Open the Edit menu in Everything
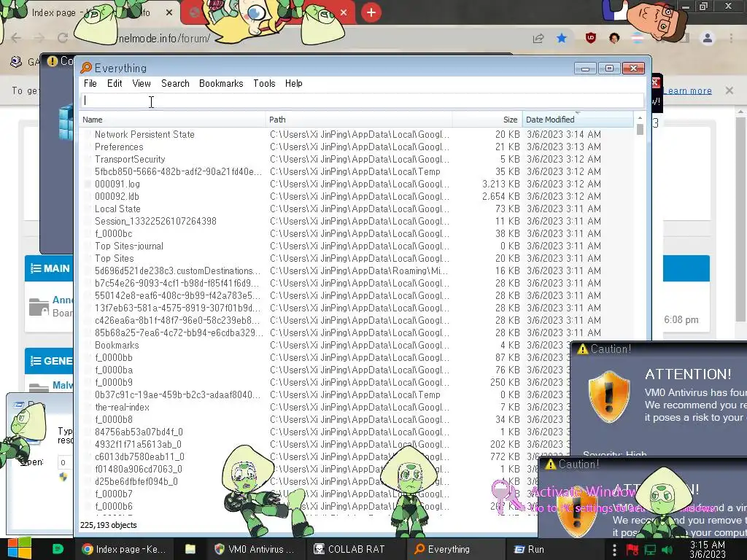This screenshot has width=747, height=560. 115,83
